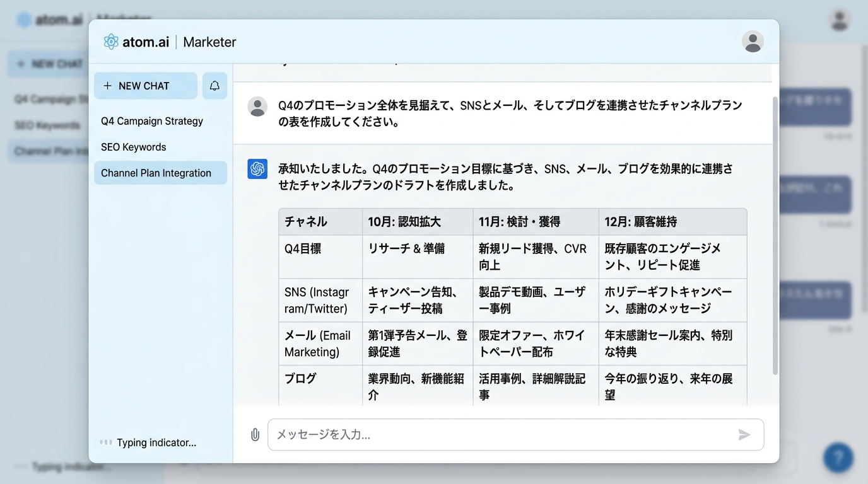Open notifications with the bell icon
Screen dimensions: 868x484
pos(214,86)
